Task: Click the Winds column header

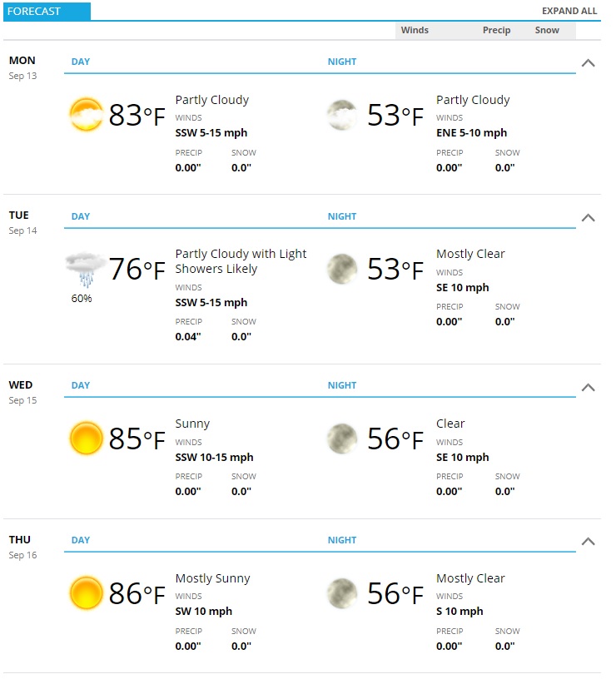Action: pos(415,30)
